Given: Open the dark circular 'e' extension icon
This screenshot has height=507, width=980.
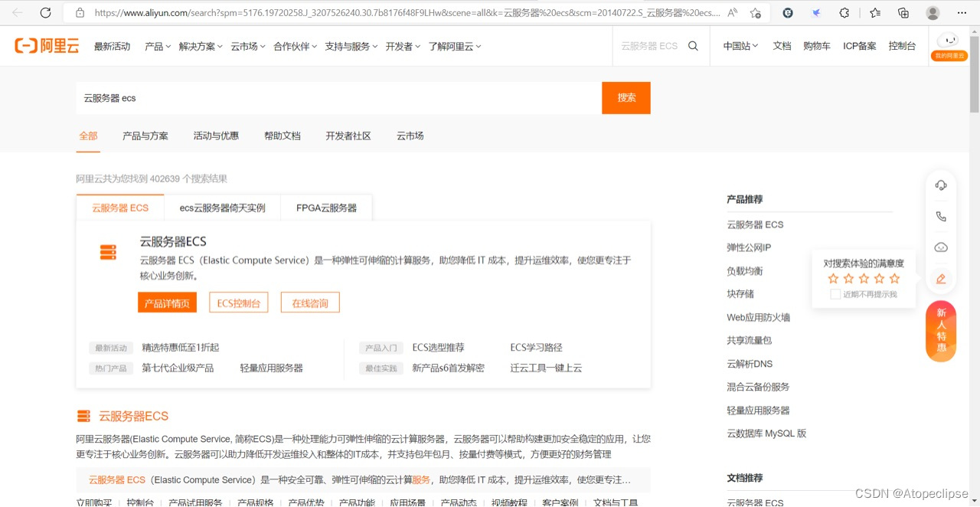Looking at the screenshot, I should (789, 13).
